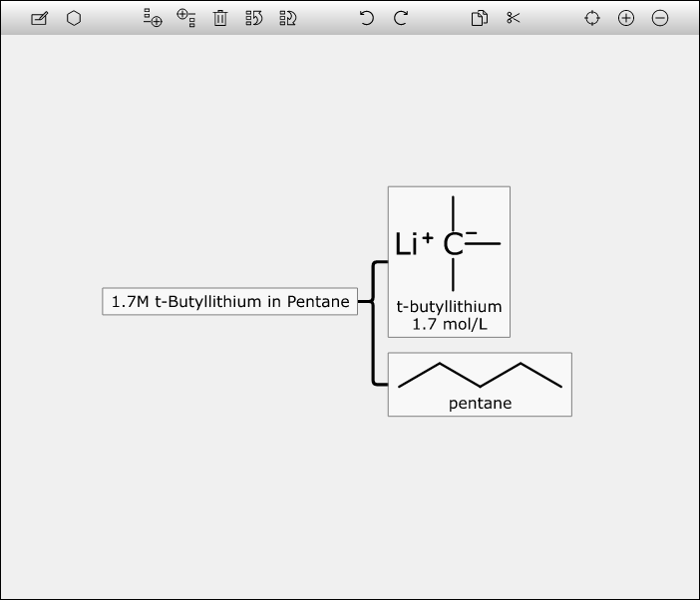Open the hexagon structure sketch tool
The width and height of the screenshot is (700, 600).
[74, 18]
